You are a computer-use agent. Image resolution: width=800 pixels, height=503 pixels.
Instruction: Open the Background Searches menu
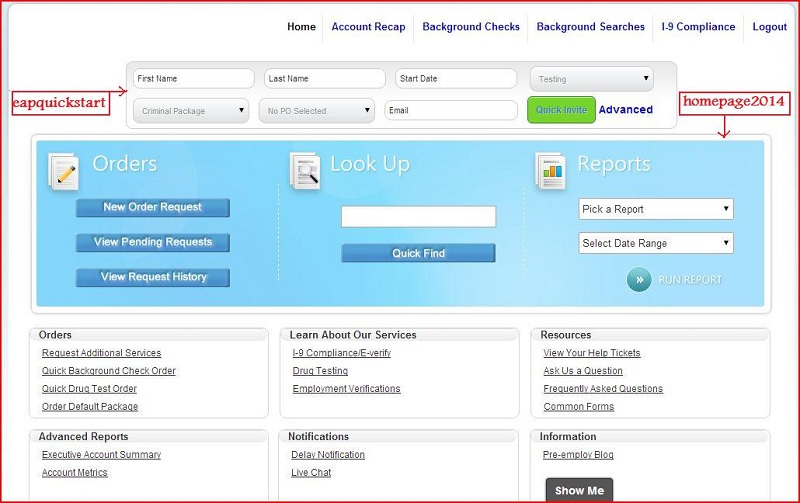590,27
